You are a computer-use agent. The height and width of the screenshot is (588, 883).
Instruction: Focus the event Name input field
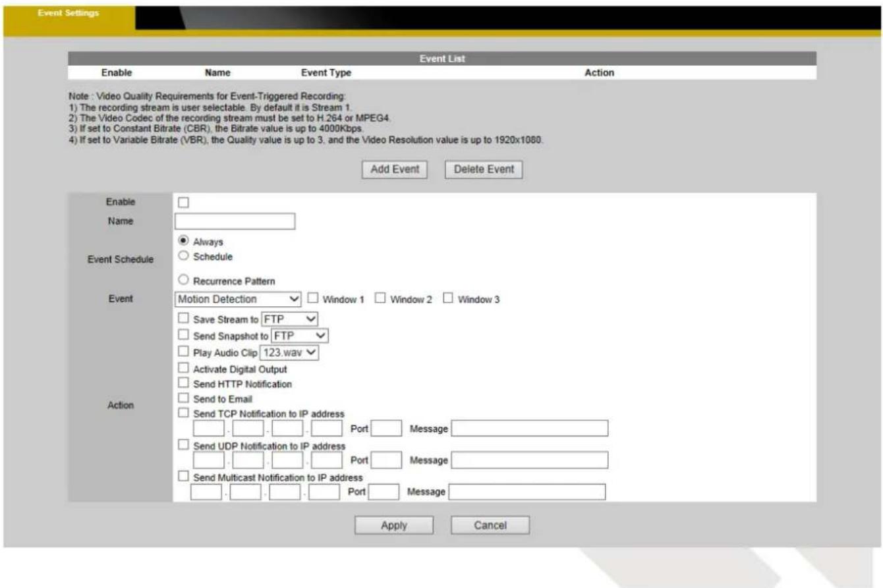235,221
